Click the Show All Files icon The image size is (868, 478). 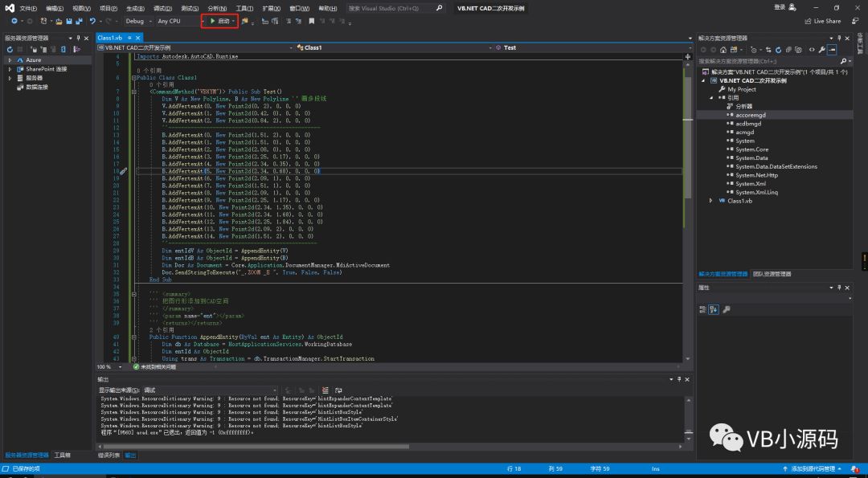(x=798, y=50)
